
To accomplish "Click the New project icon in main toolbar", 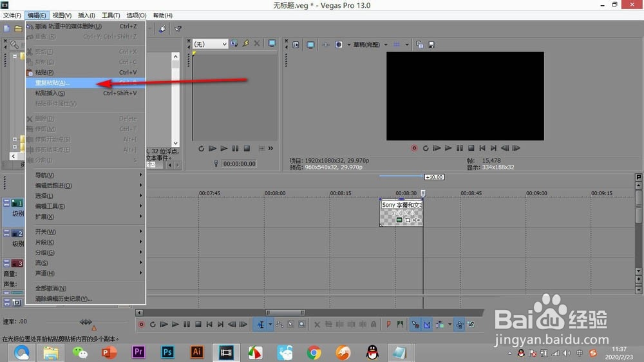I will tap(6, 28).
